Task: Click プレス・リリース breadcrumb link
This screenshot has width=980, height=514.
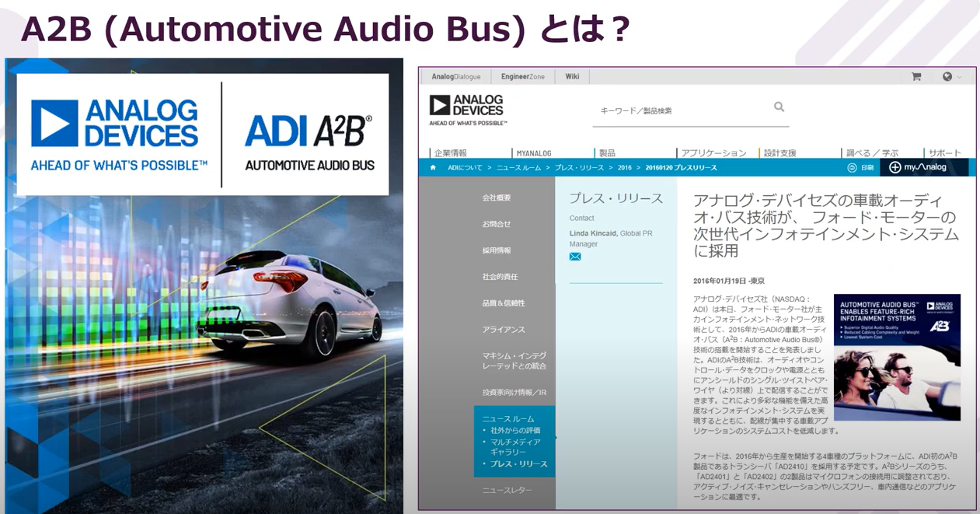Action: pos(579,167)
